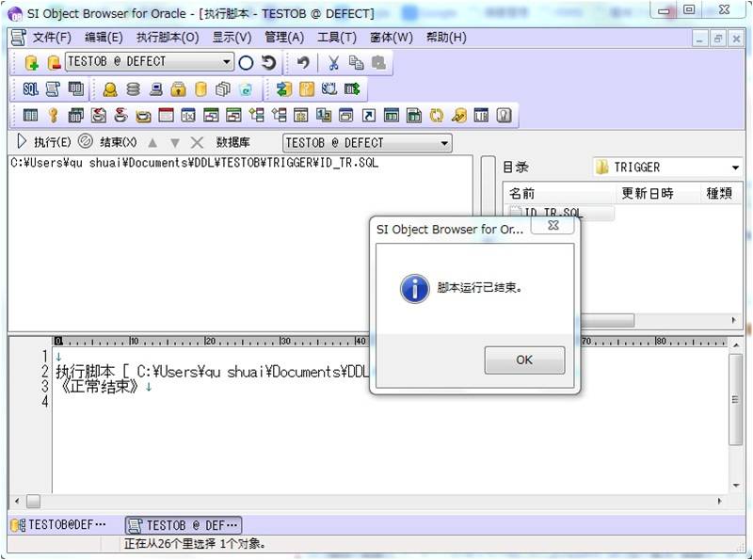Click the file list scroll right arrow
The width and height of the screenshot is (753, 560).
pos(734,320)
